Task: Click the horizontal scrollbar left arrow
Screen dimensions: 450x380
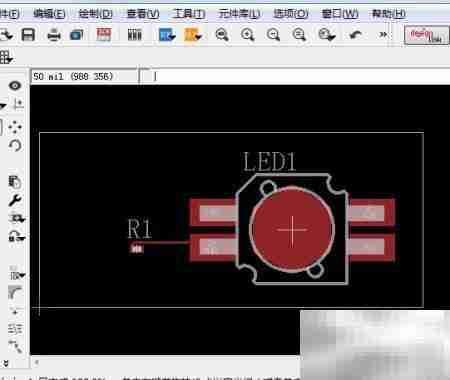Action: tap(36, 362)
